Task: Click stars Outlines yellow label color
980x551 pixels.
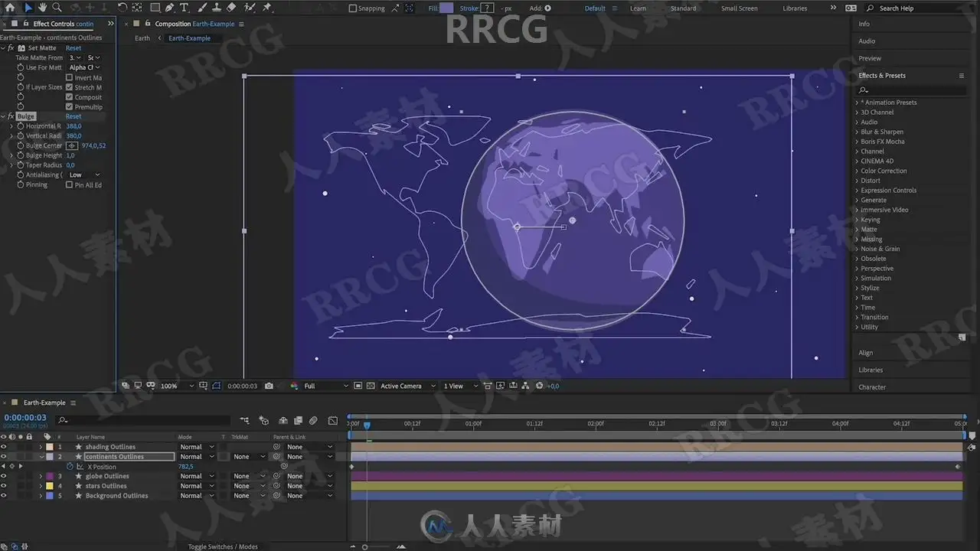Action: [50, 486]
